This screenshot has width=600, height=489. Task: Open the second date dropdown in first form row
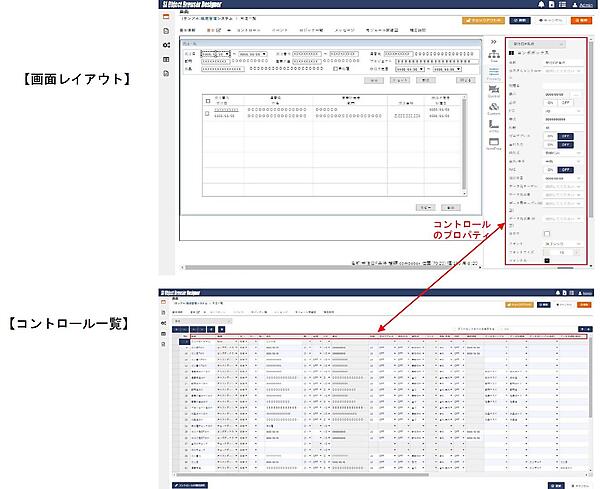(253, 54)
